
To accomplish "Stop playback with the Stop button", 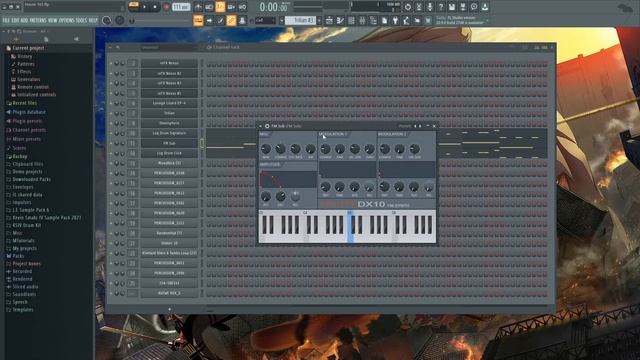I will 155,7.
